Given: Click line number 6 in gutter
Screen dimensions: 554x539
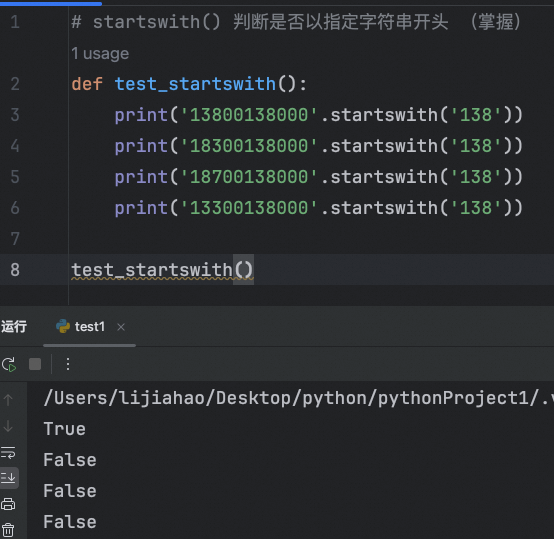Looking at the screenshot, I should pos(15,208).
